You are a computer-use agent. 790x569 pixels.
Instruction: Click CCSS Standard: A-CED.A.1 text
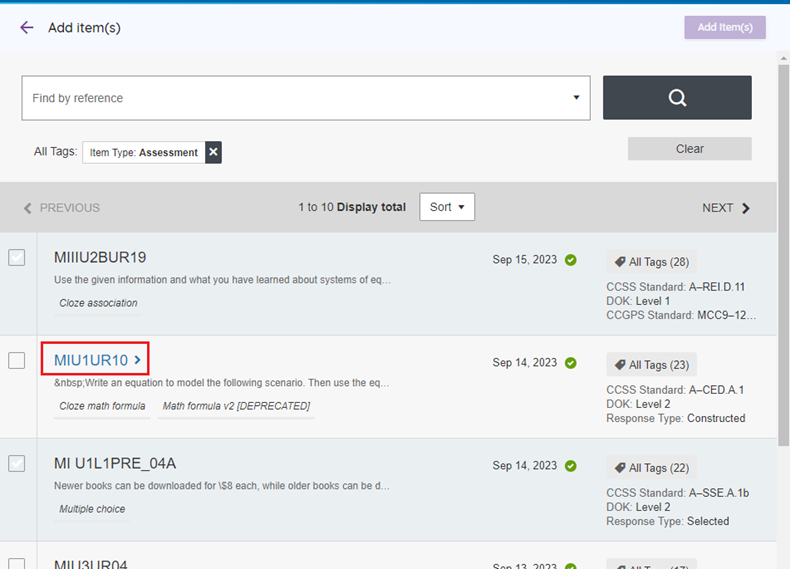pos(675,390)
